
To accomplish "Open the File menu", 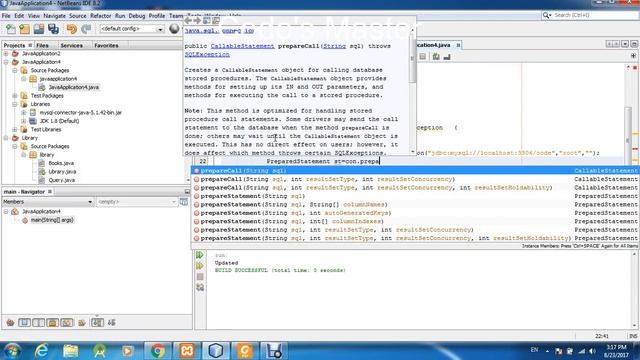I will tap(6, 16).
